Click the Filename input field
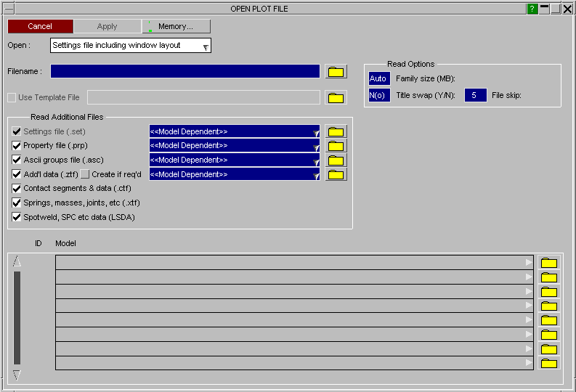The height and width of the screenshot is (392, 576). 185,71
